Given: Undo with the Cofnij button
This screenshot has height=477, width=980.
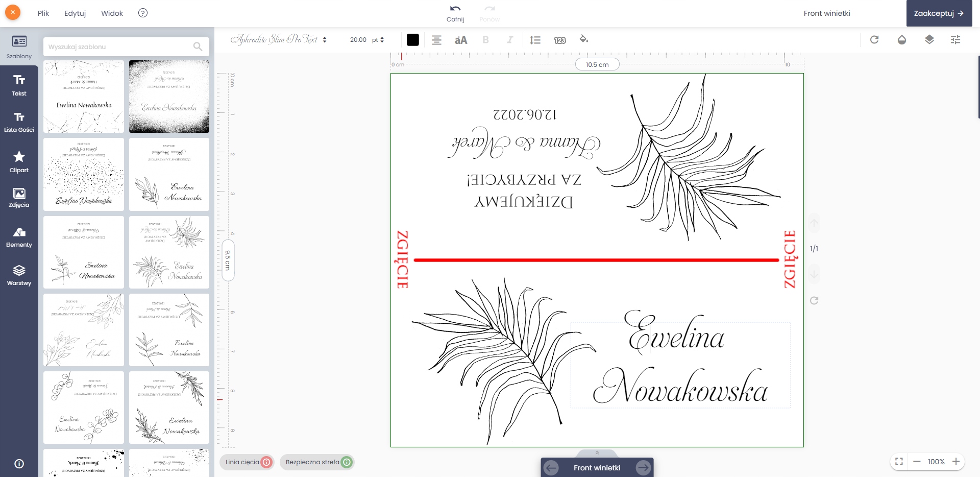Looking at the screenshot, I should (x=455, y=14).
